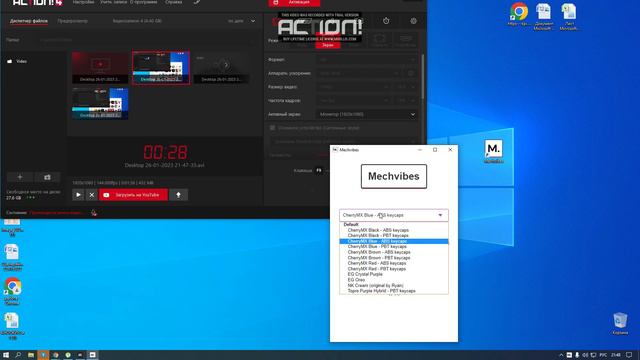The height and width of the screenshot is (360, 640).
Task: Open the sort-by-date dropdown in Action
Action: click(x=242, y=21)
